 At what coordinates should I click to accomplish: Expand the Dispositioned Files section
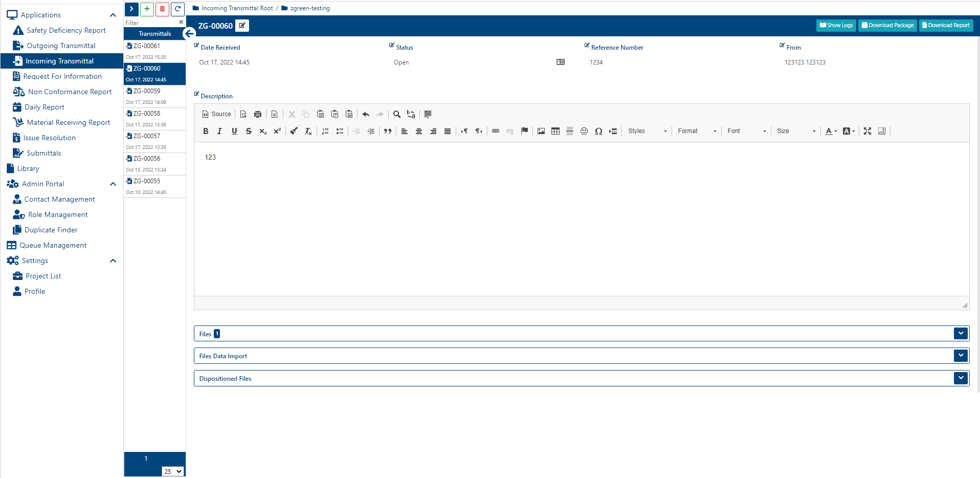point(961,378)
